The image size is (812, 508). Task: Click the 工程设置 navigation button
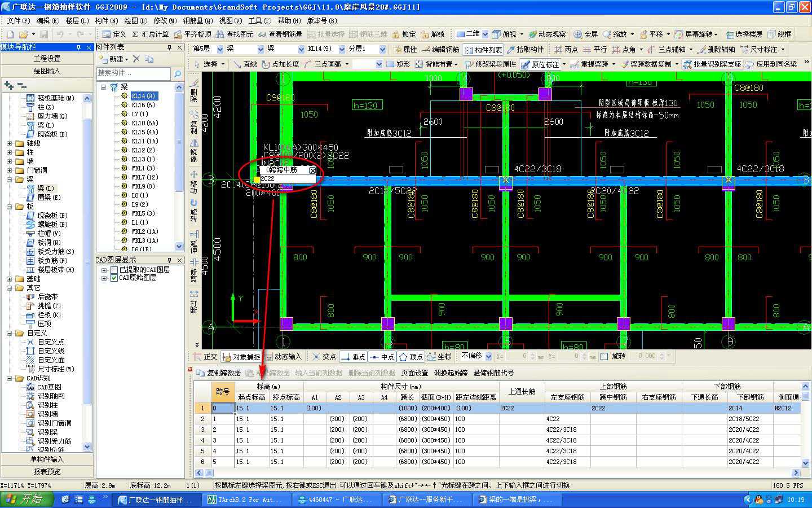coord(47,59)
